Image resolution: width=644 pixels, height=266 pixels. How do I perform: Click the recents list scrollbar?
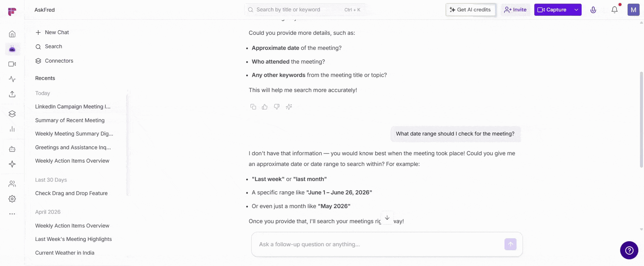tap(127, 144)
